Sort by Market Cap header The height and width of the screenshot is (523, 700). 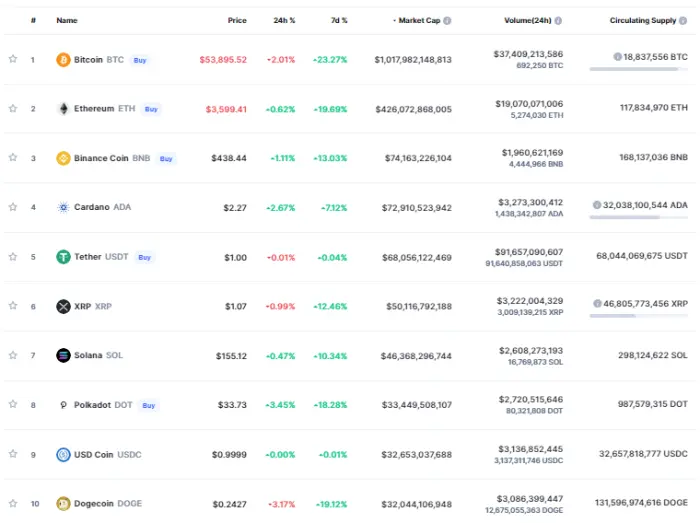[417, 21]
